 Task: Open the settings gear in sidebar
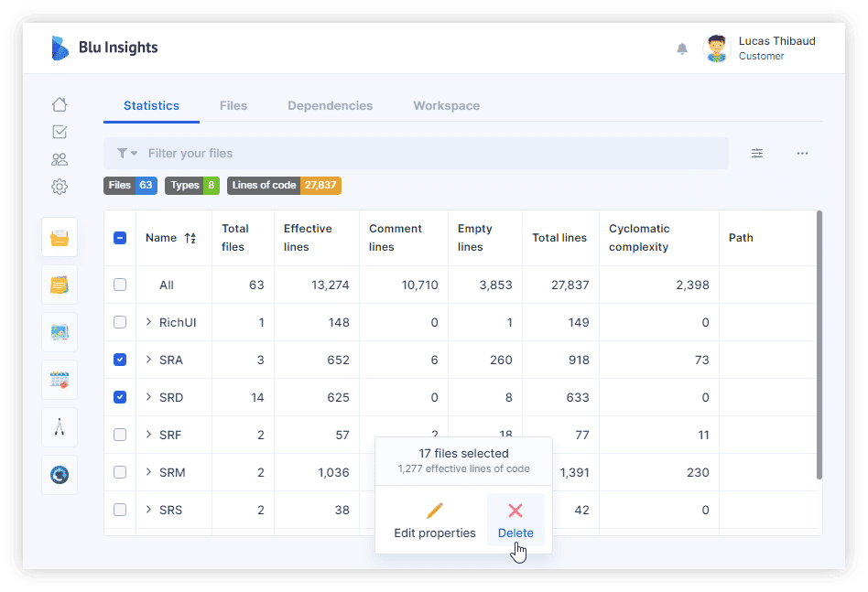click(60, 187)
